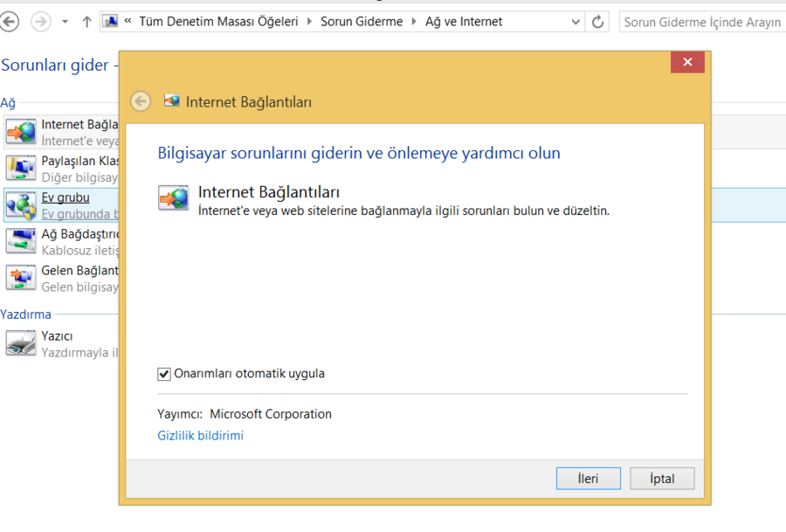Open the address bar history dropdown
Screen dimensions: 786x532
click(x=576, y=22)
